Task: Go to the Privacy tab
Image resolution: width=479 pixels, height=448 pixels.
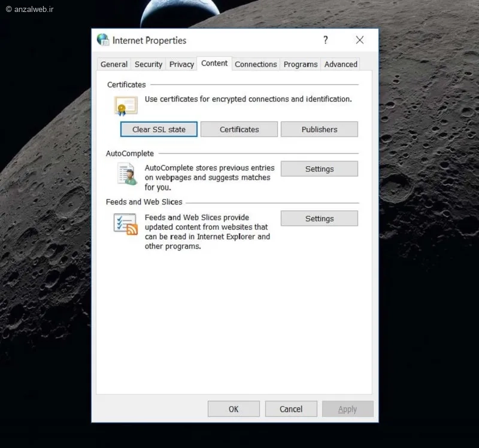Action: click(x=181, y=65)
